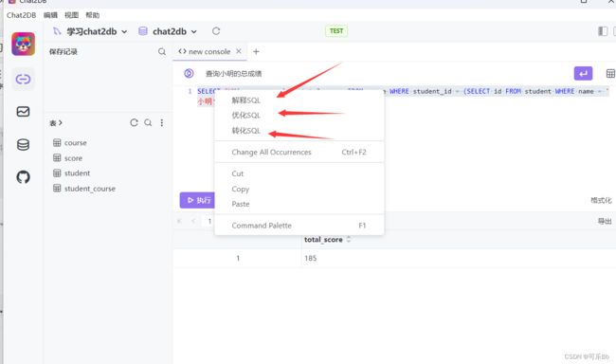Open the 编辑 menu

click(x=50, y=15)
